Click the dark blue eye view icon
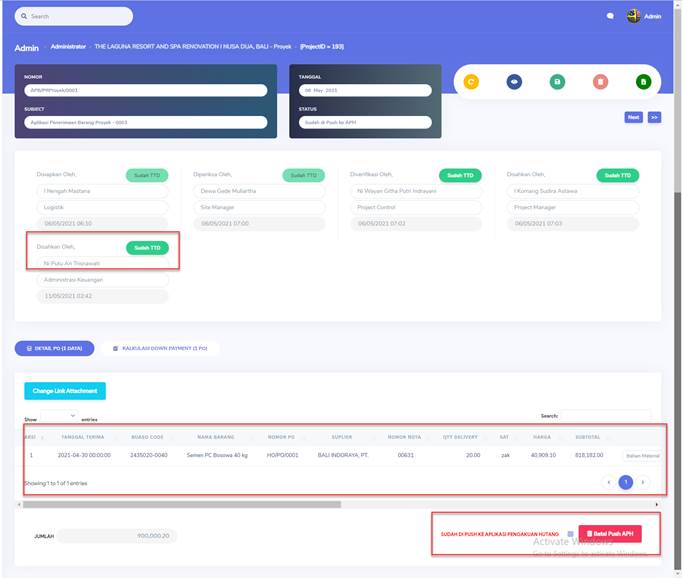 514,82
